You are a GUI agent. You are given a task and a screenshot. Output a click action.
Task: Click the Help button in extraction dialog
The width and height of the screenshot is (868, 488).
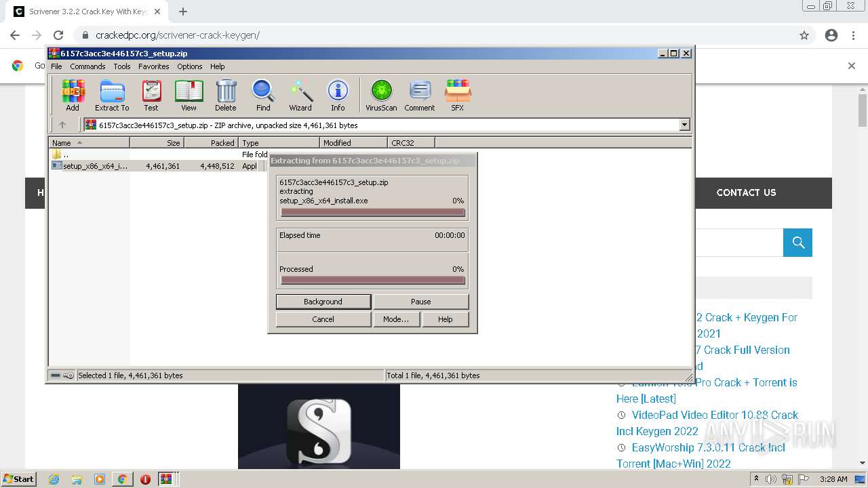[x=445, y=319]
